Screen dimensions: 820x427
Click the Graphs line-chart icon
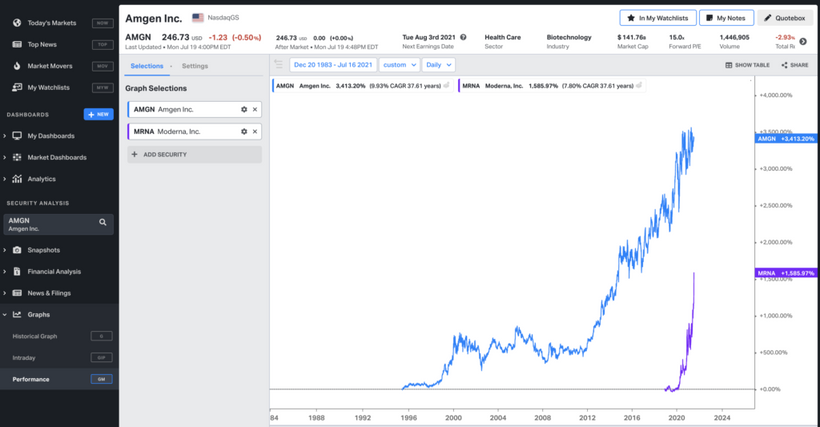pos(17,315)
